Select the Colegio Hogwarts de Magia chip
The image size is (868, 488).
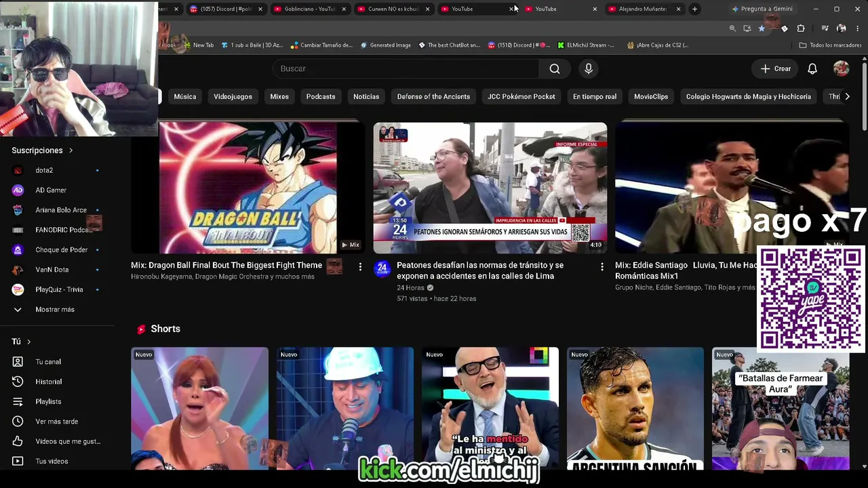tap(748, 96)
